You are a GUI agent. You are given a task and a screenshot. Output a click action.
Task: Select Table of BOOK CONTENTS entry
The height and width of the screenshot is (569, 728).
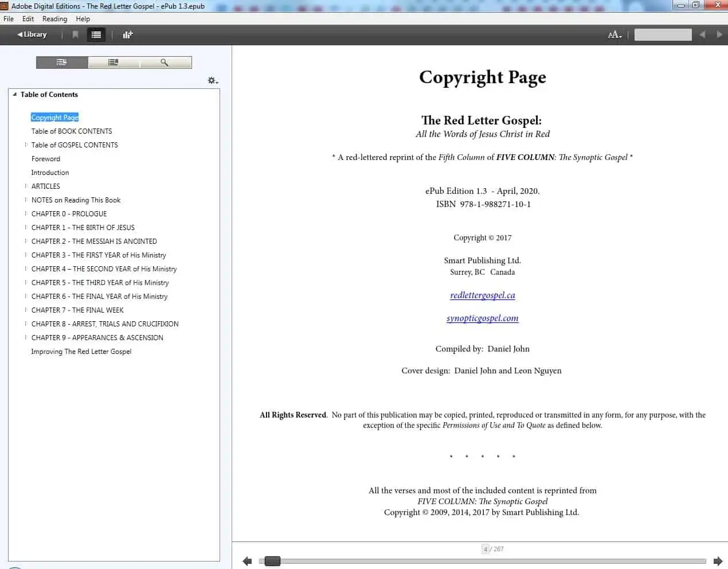[72, 131]
